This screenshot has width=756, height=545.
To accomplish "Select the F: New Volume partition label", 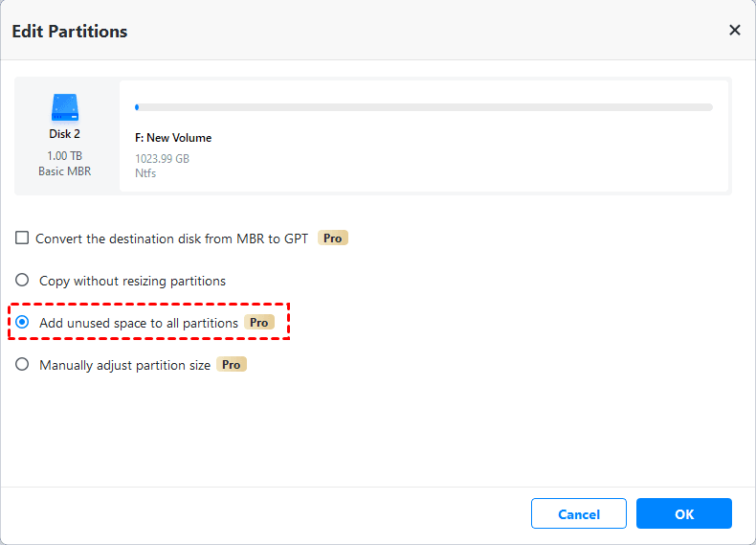I will pos(173,138).
